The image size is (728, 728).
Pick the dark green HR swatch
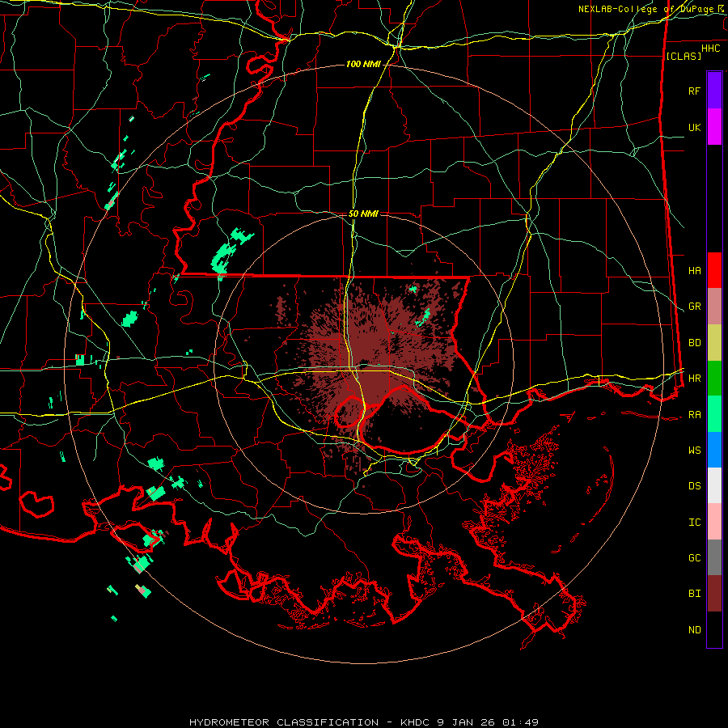714,379
